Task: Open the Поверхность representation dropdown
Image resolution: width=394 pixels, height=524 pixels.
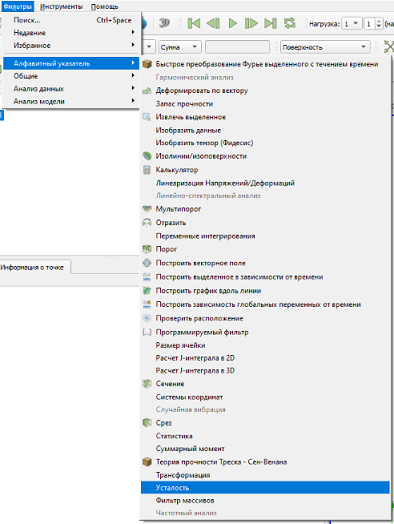Action: 325,47
